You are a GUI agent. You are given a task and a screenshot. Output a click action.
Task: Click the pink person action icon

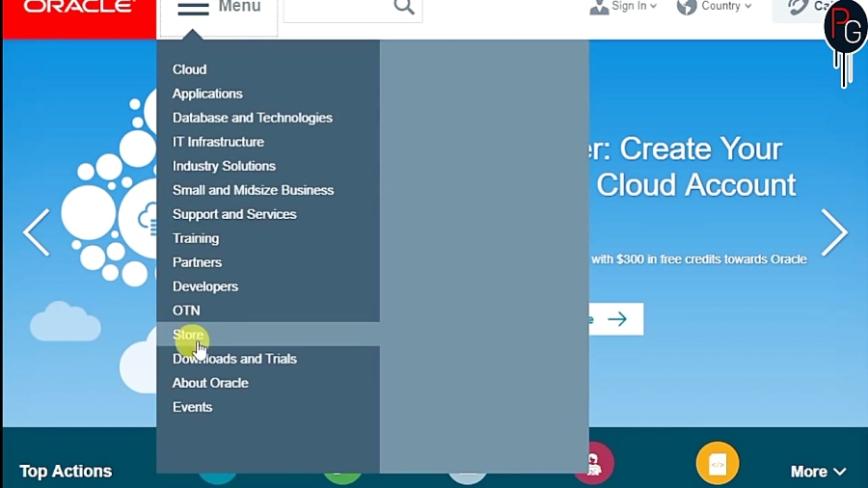596,463
